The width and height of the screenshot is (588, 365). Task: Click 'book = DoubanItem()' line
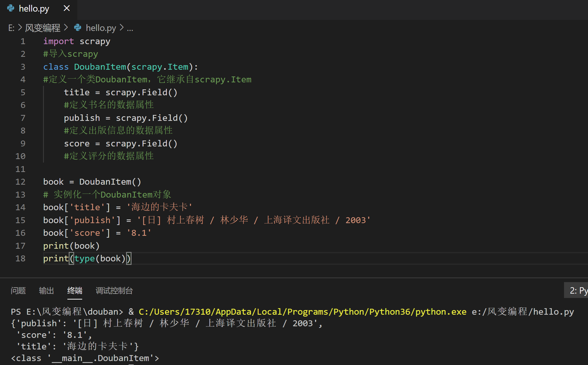tap(92, 182)
